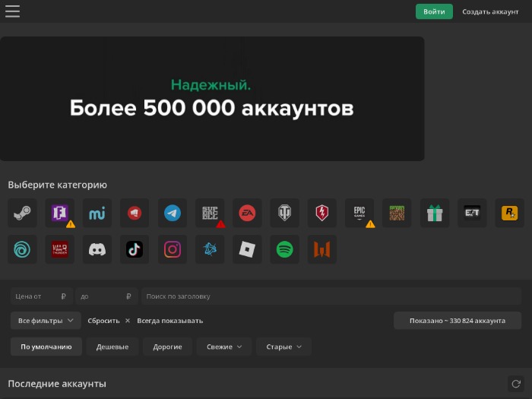The image size is (532, 399).
Task: Open the hamburger menu
Action: coord(13,11)
